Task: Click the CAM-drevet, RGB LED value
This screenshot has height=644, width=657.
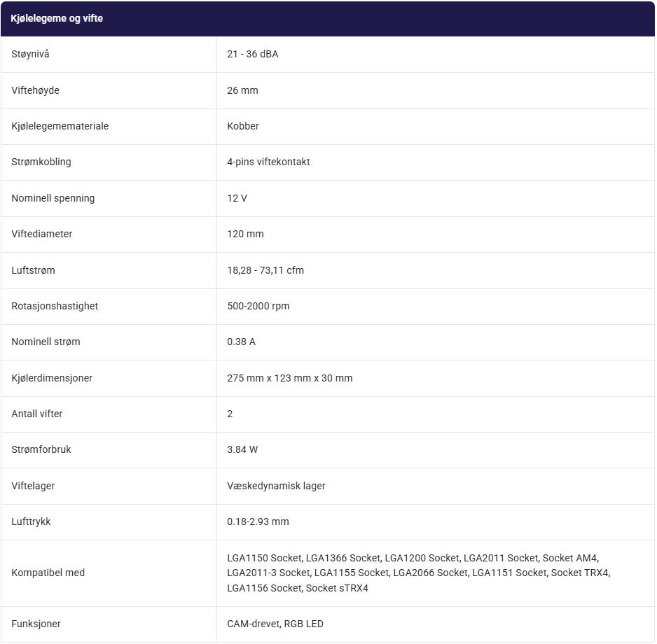Action: (x=275, y=624)
